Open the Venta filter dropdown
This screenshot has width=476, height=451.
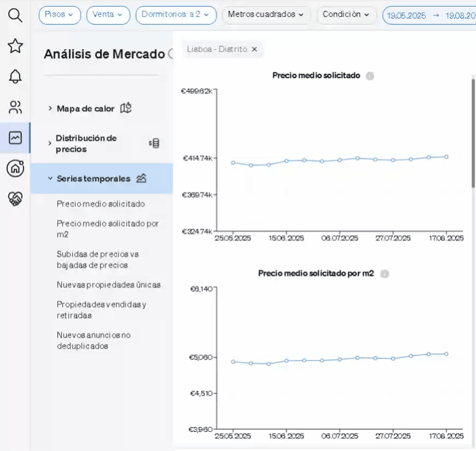[108, 15]
